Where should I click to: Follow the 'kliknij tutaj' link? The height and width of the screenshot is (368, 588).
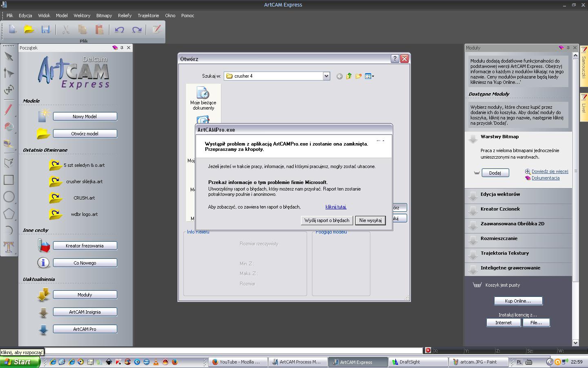336,207
